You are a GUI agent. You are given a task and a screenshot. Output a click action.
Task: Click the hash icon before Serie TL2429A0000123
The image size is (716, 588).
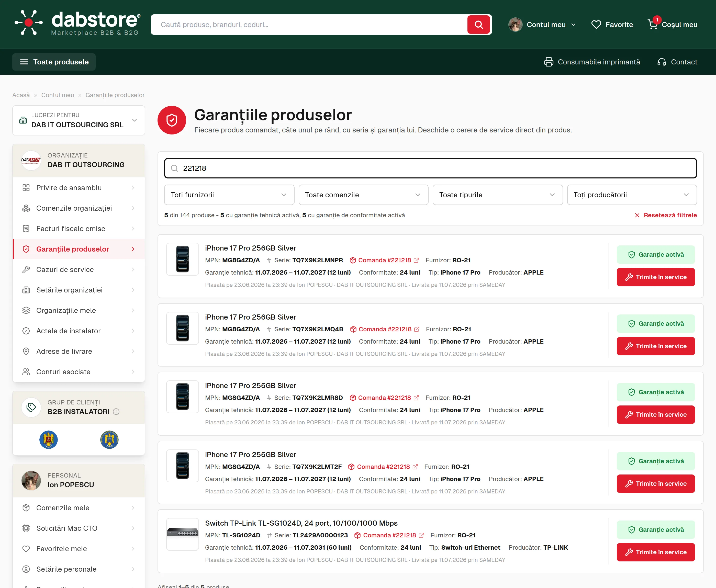269,535
